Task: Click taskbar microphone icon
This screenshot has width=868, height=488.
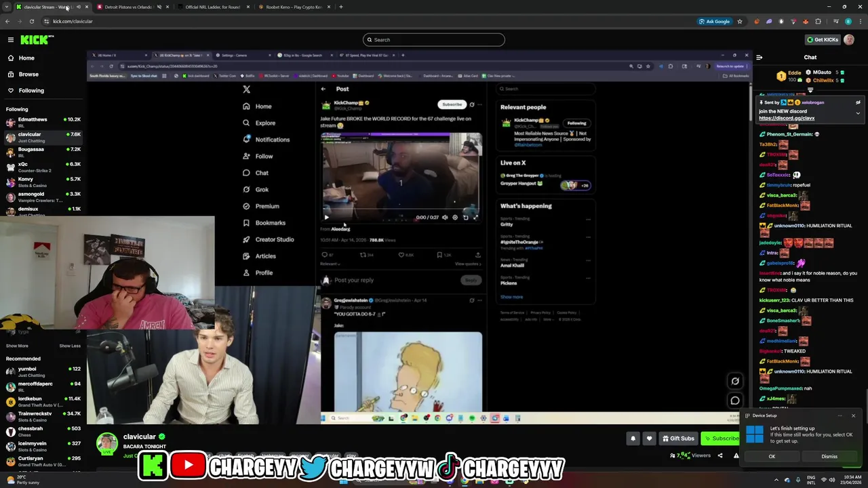Action: (x=797, y=480)
